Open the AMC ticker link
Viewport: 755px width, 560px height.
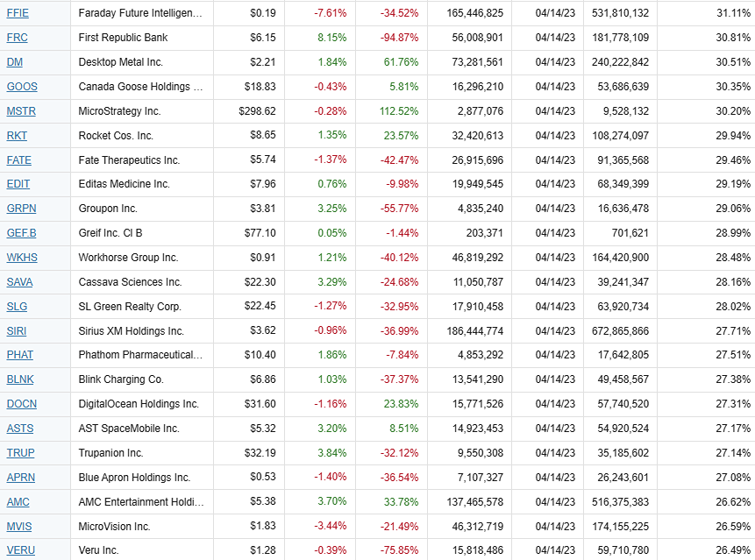pos(18,502)
